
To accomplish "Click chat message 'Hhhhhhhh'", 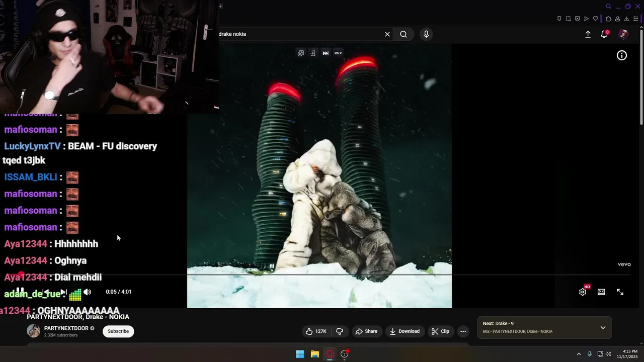I will [x=76, y=244].
